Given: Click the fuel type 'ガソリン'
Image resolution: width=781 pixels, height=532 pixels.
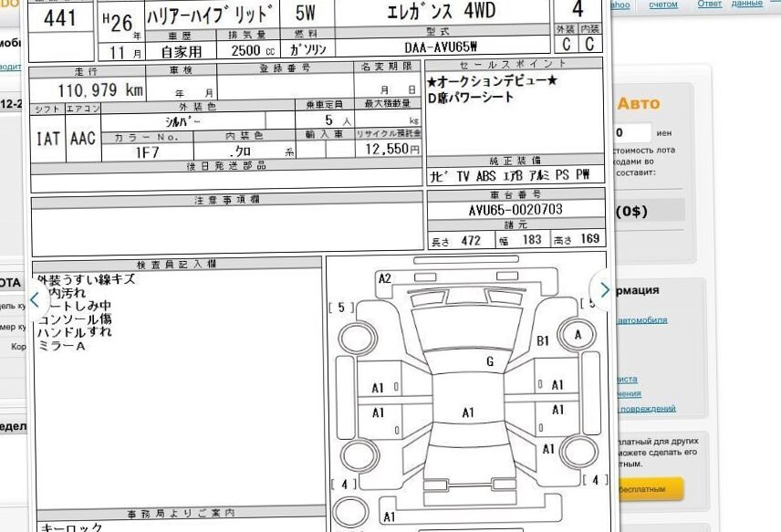Looking at the screenshot, I should coord(307,48).
